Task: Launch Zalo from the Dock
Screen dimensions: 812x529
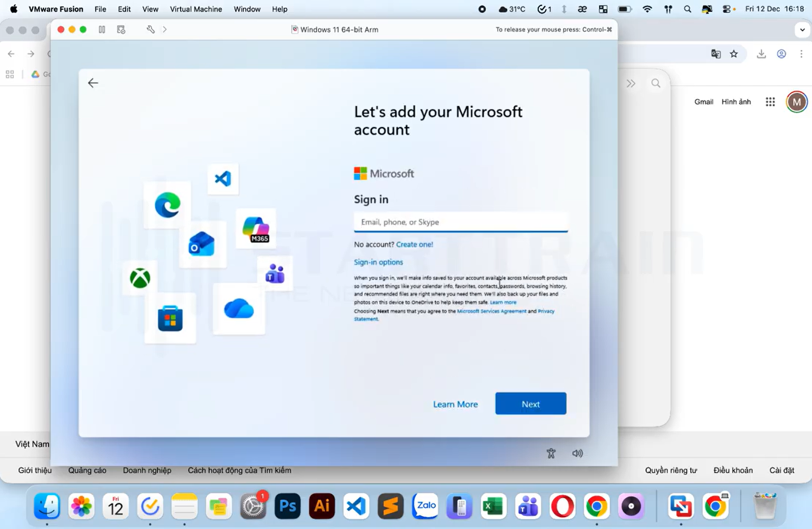Action: (425, 506)
